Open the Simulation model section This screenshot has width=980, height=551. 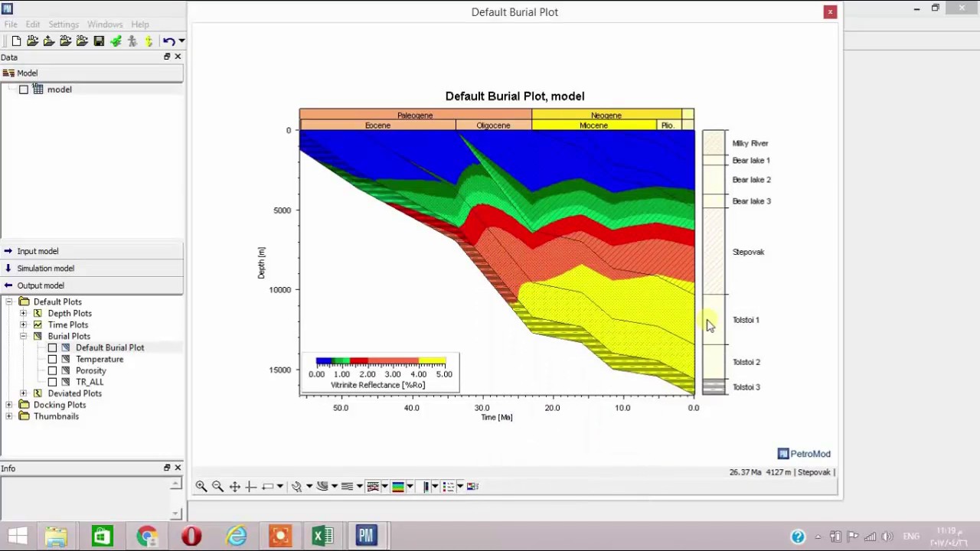pyautogui.click(x=91, y=269)
